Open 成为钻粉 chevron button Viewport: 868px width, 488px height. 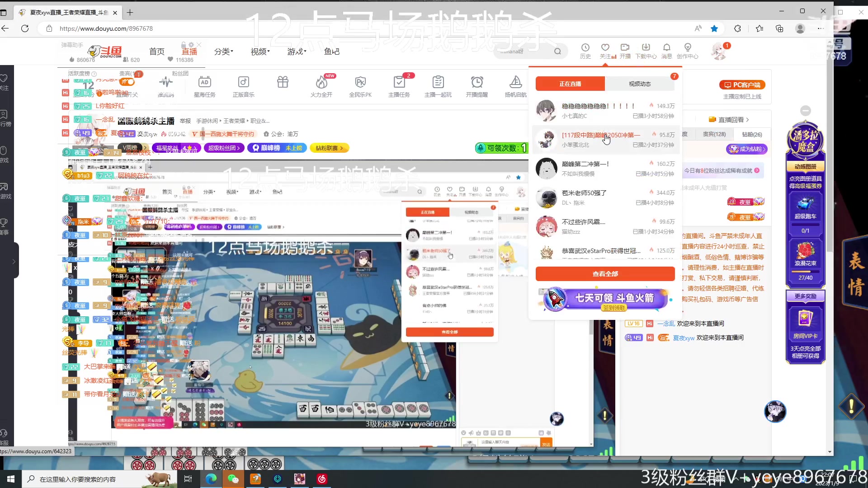(x=746, y=149)
